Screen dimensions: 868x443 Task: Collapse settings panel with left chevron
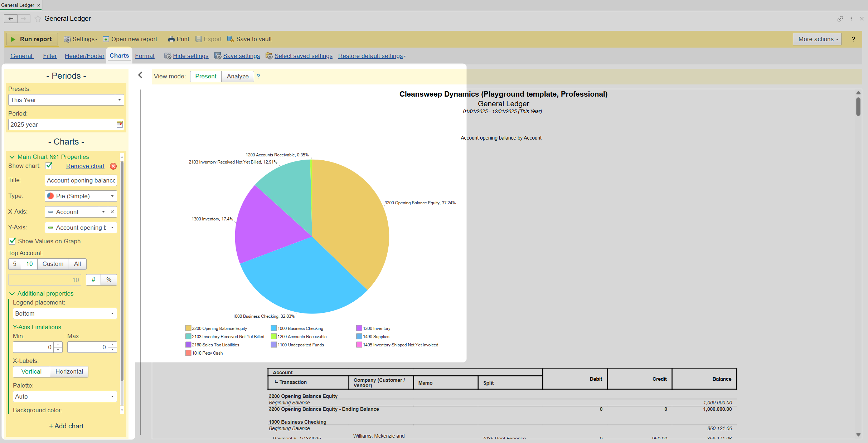point(140,75)
